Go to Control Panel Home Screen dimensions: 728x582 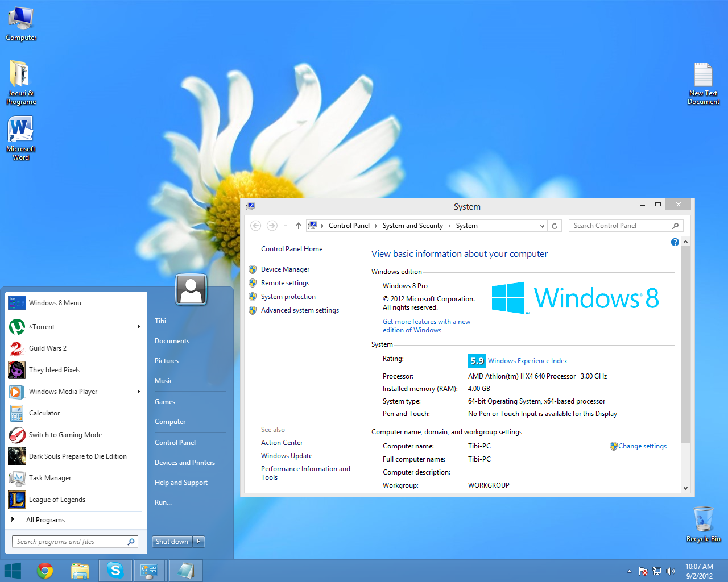pyautogui.click(x=292, y=249)
